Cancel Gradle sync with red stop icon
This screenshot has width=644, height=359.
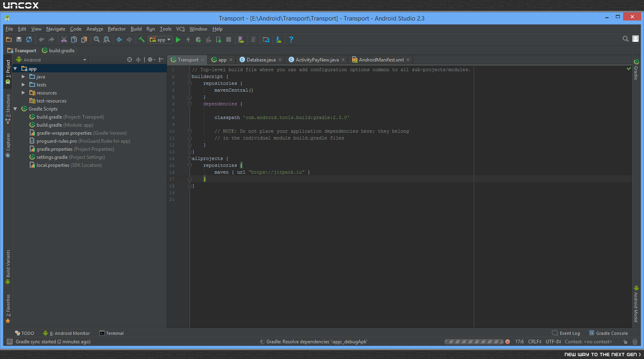tap(508, 342)
